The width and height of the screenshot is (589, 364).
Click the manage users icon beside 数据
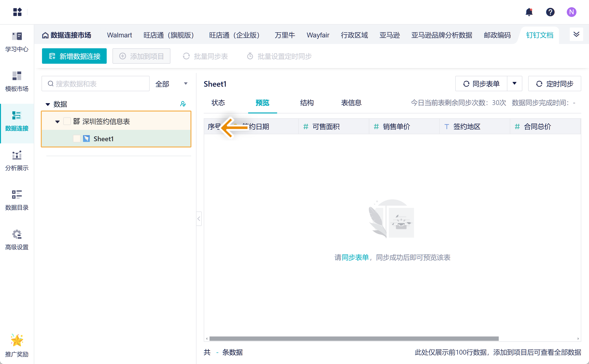pyautogui.click(x=183, y=104)
